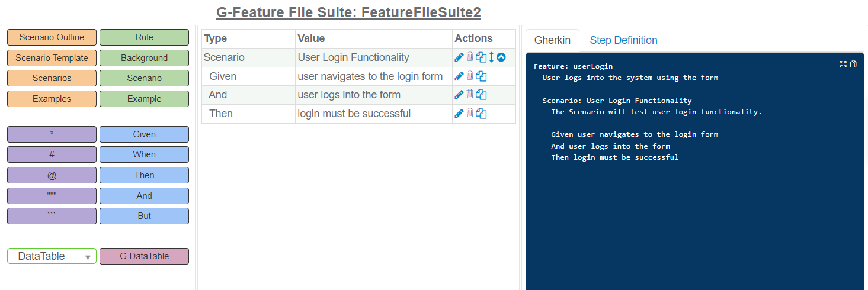Viewport: 868px width, 290px height.
Task: Add a Given step
Action: coord(144,134)
